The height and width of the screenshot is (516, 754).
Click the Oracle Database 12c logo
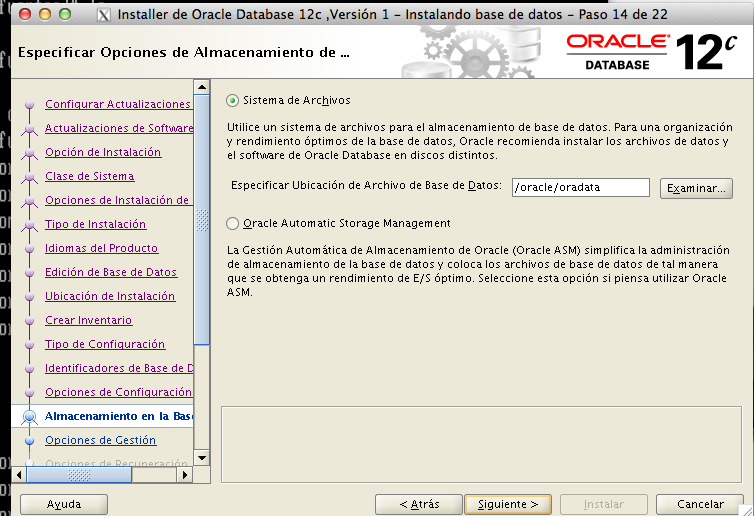[x=652, y=52]
